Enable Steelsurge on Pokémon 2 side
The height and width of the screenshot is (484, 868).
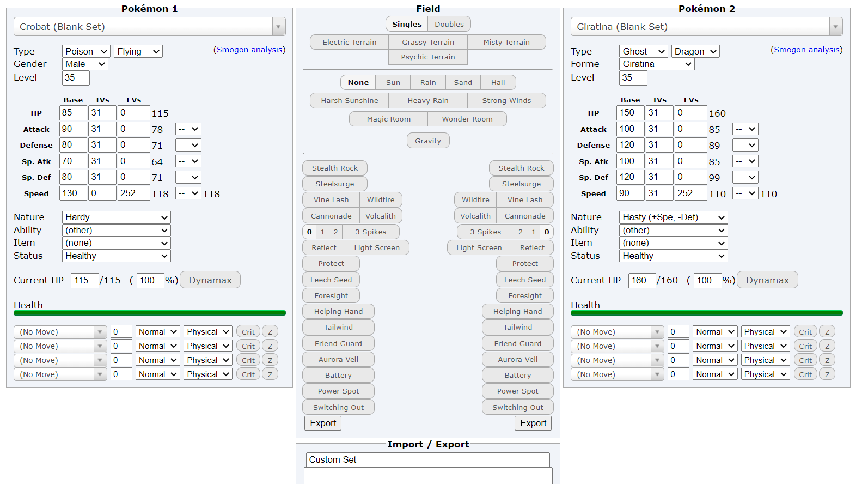[x=521, y=184]
